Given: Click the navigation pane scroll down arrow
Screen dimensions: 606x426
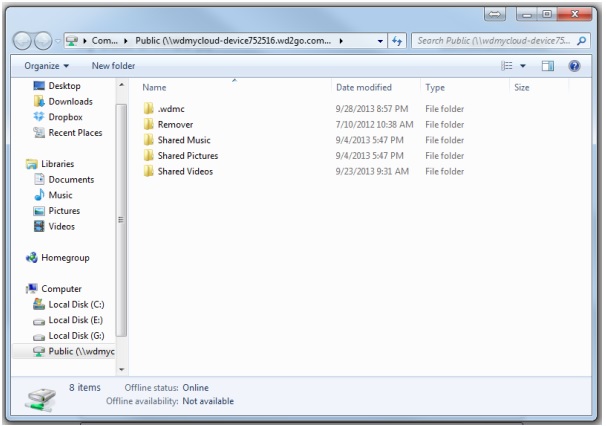Looking at the screenshot, I should pos(121,370).
